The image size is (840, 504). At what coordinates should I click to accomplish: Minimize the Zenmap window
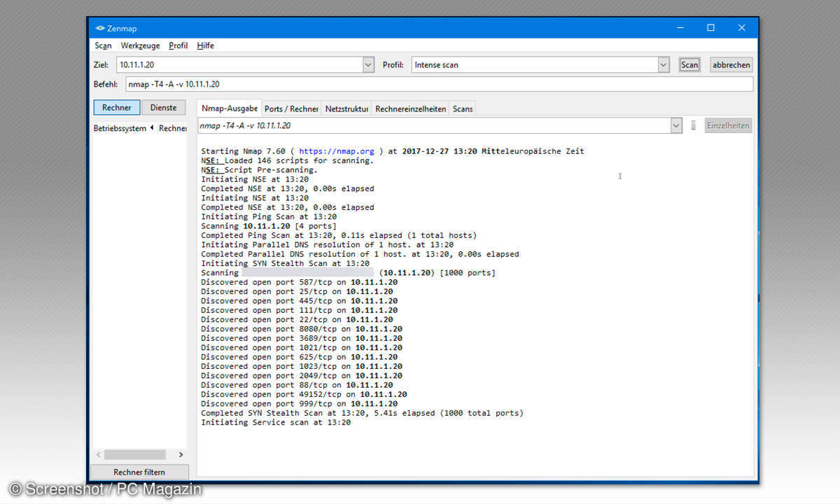(680, 28)
